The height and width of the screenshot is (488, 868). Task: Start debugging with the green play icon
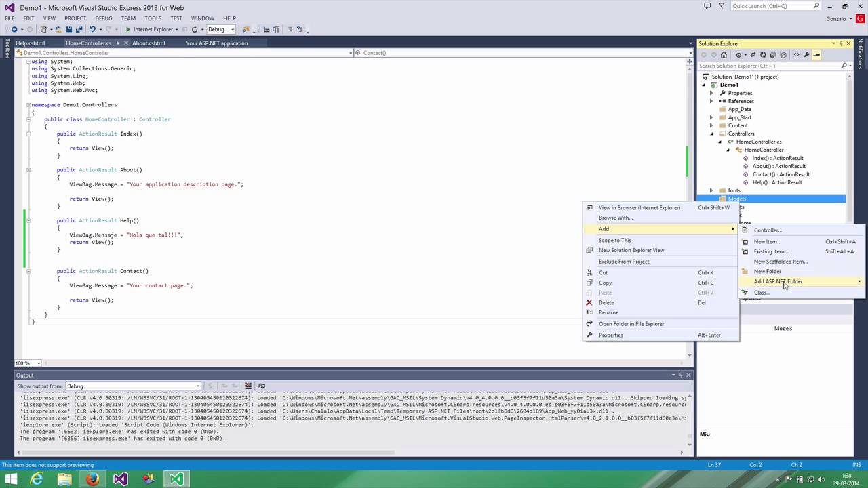127,29
